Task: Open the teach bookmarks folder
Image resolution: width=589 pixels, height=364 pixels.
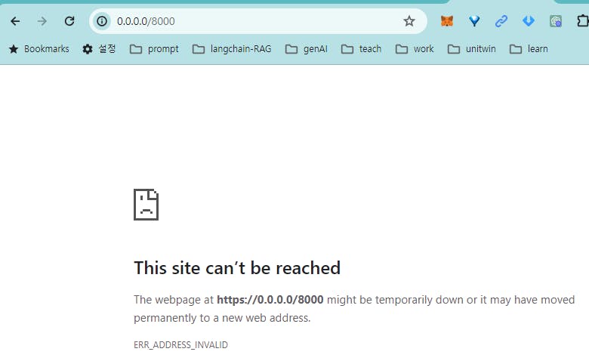Action: click(361, 49)
